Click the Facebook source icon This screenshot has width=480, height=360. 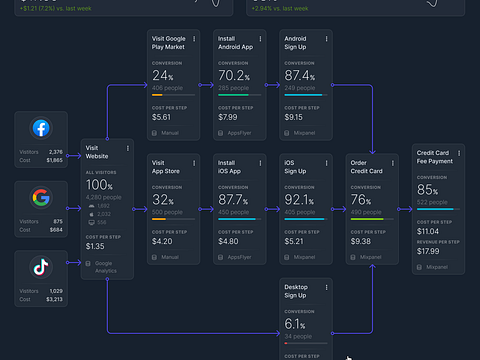41,128
